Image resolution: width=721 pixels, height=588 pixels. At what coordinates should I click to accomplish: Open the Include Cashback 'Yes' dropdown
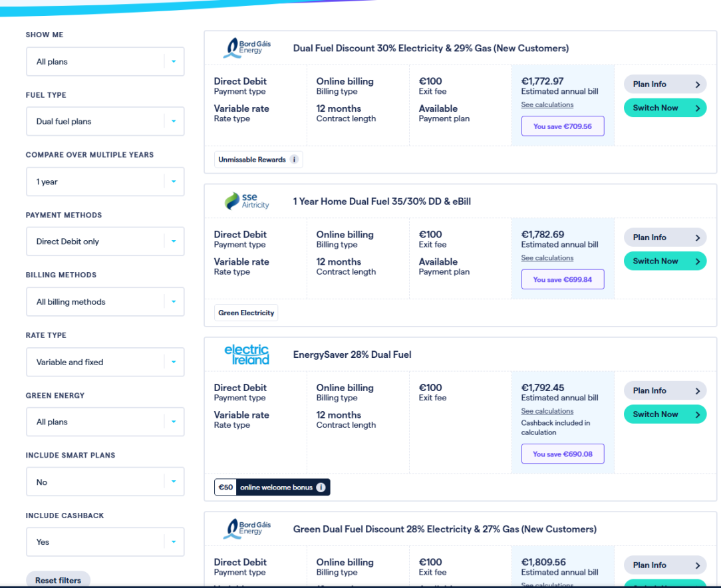[x=105, y=541]
